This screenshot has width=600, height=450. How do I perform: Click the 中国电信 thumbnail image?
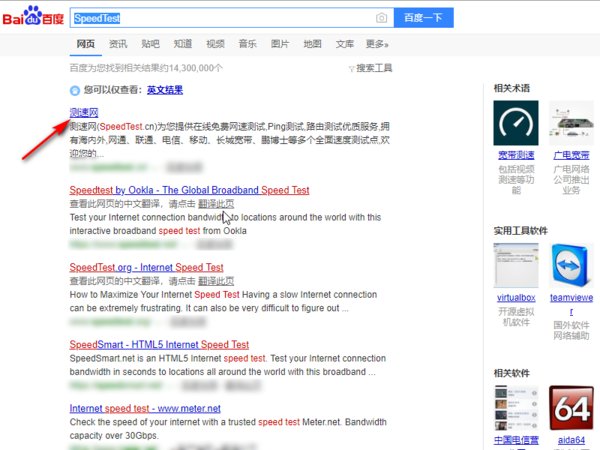pos(515,408)
